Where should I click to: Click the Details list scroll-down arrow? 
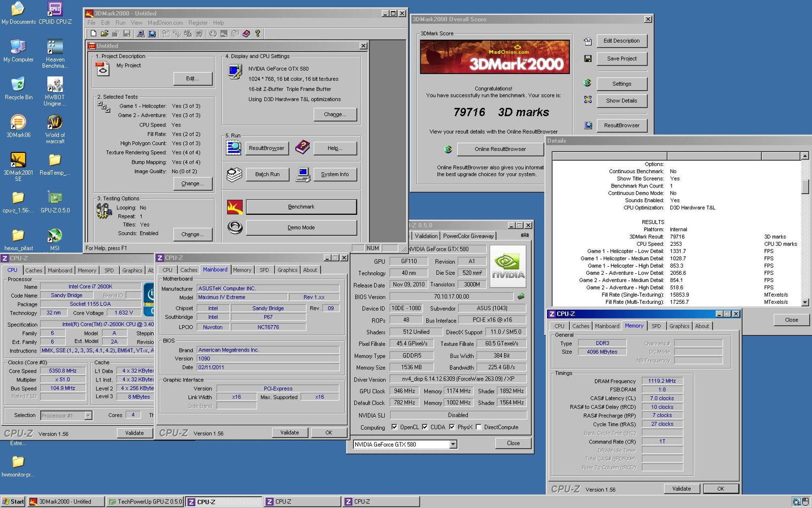(x=805, y=302)
